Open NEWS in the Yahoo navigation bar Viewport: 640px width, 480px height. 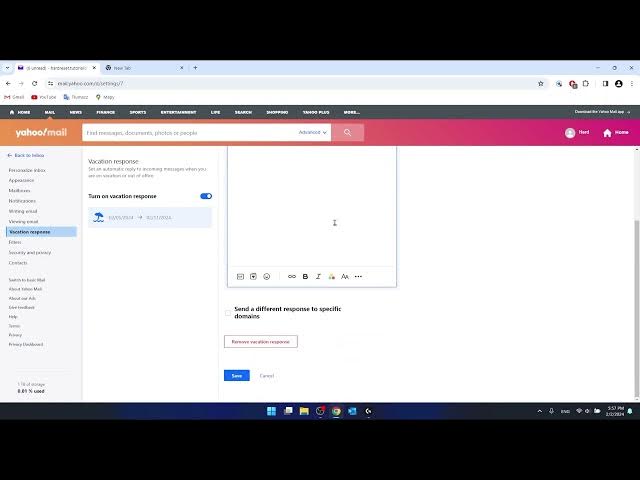pyautogui.click(x=76, y=112)
